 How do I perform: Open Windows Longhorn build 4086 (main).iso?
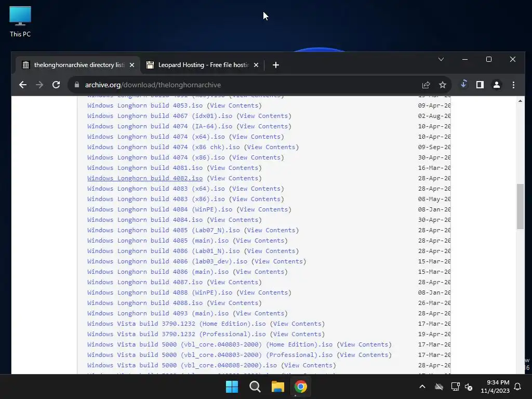coord(158,272)
